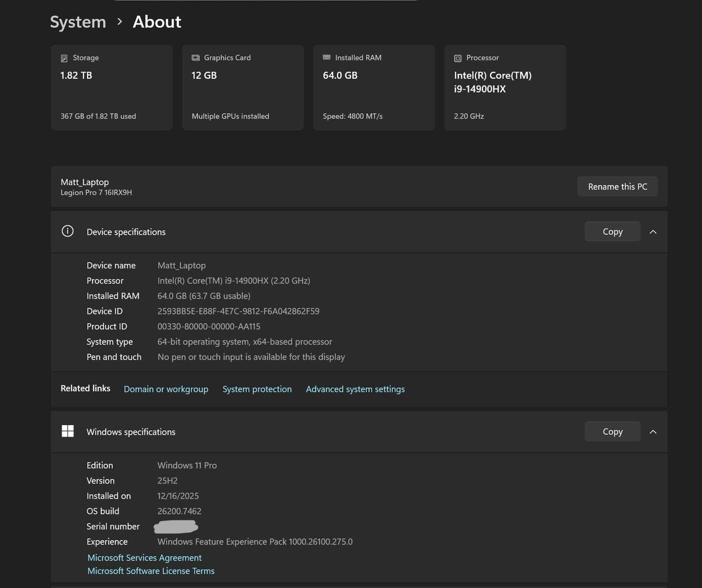
Task: Click the Storage drive icon
Action: tap(64, 58)
